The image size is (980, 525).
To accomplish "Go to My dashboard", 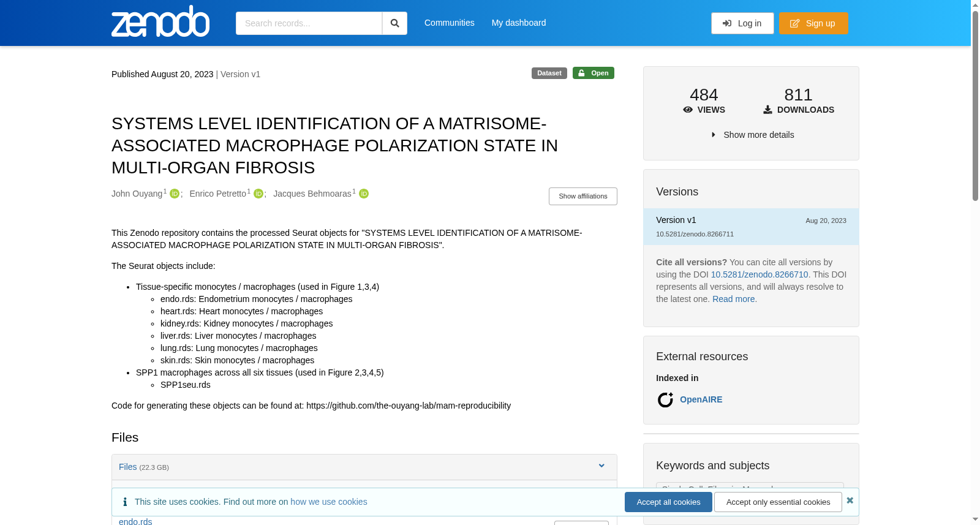I will point(519,23).
